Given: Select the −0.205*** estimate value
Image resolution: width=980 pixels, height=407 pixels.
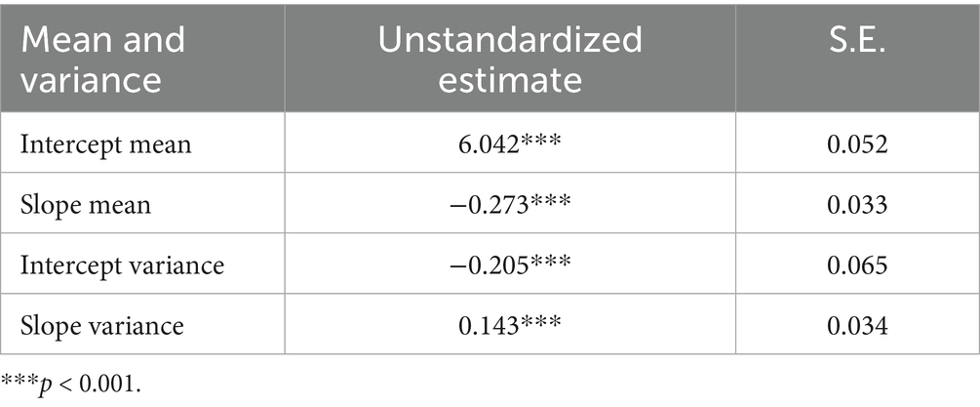Looking at the screenshot, I should (x=510, y=265).
